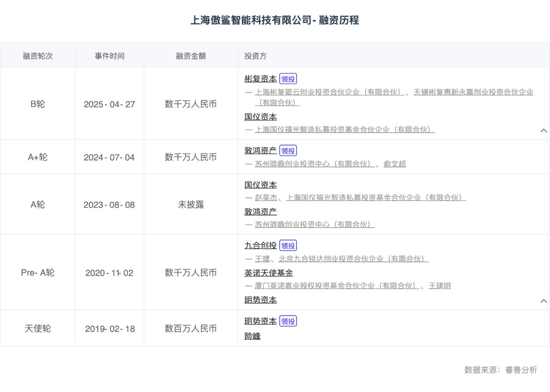Screen dimensions: 550x392
Task: Click the 领投 badge next to 彬复资本
Action: [288, 78]
